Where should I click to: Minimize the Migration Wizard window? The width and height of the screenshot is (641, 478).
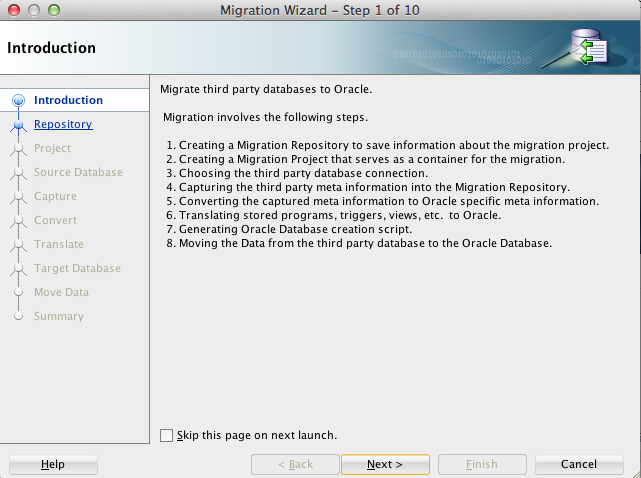[34, 10]
